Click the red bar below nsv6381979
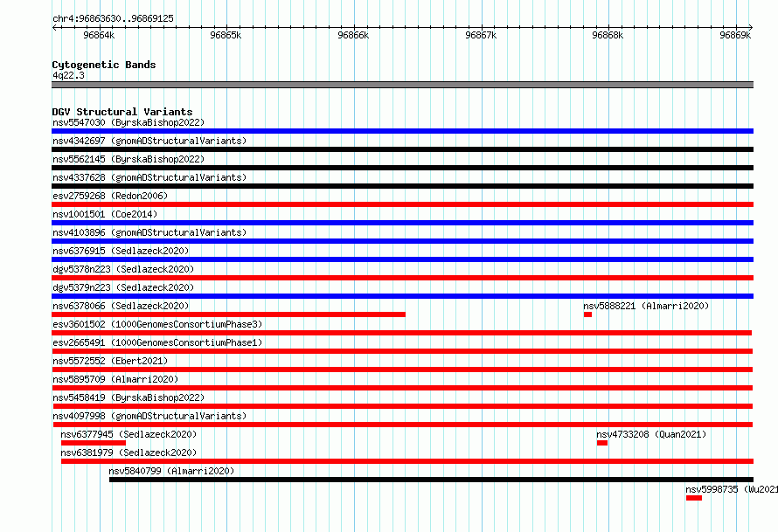This screenshot has height=532, width=778. click(407, 461)
